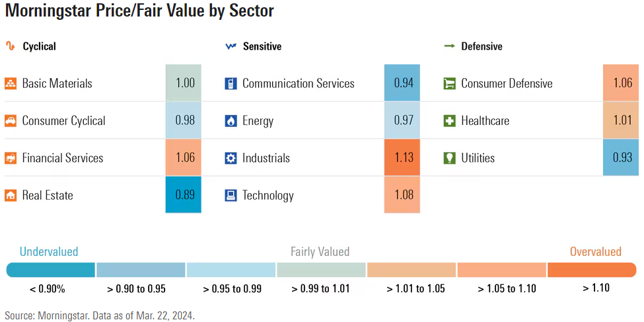Click the Healthcare cross icon
The image size is (644, 322).
(449, 121)
